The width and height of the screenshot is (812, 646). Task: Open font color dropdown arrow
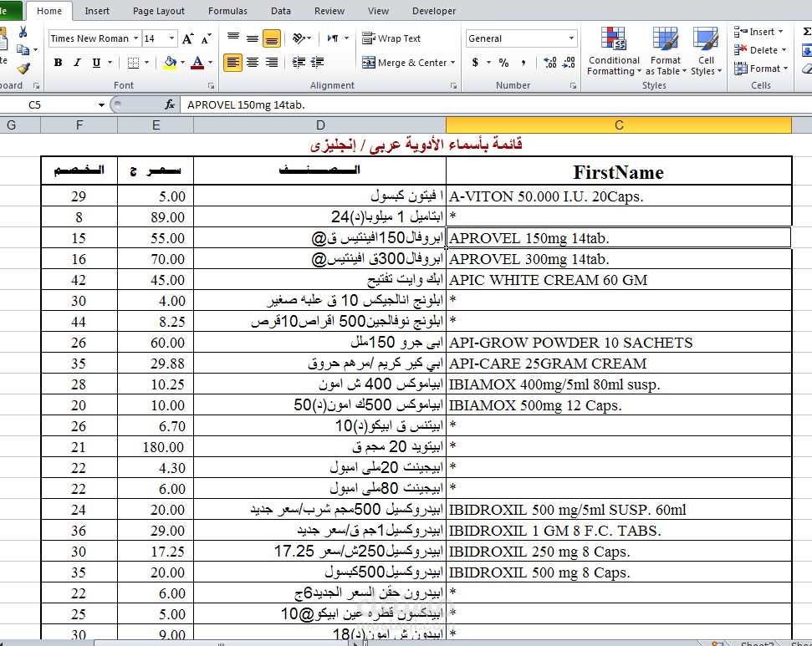pos(210,63)
